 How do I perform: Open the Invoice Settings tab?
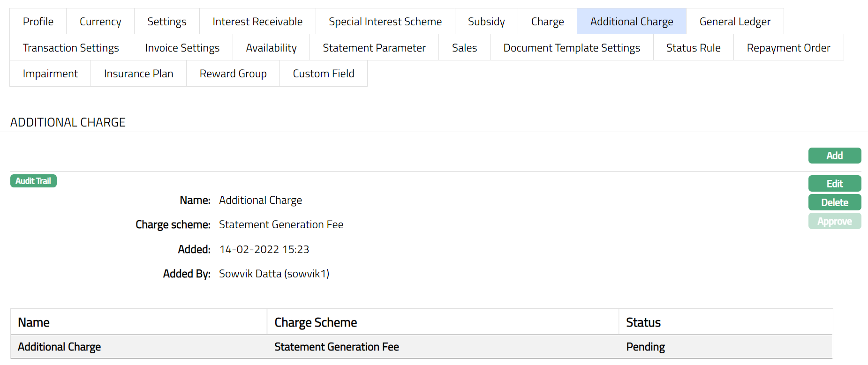182,48
